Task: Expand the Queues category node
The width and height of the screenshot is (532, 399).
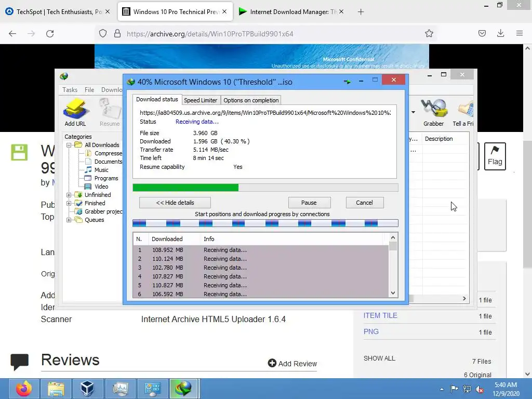Action: pyautogui.click(x=69, y=220)
